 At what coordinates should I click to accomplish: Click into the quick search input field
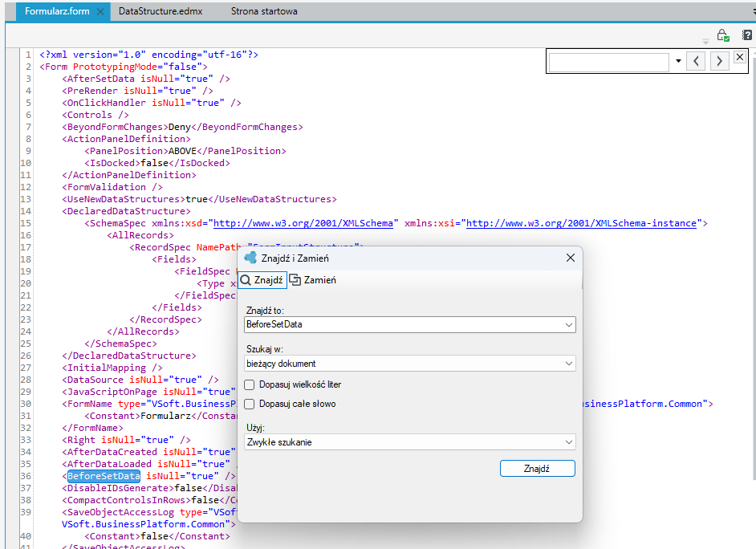(x=608, y=62)
